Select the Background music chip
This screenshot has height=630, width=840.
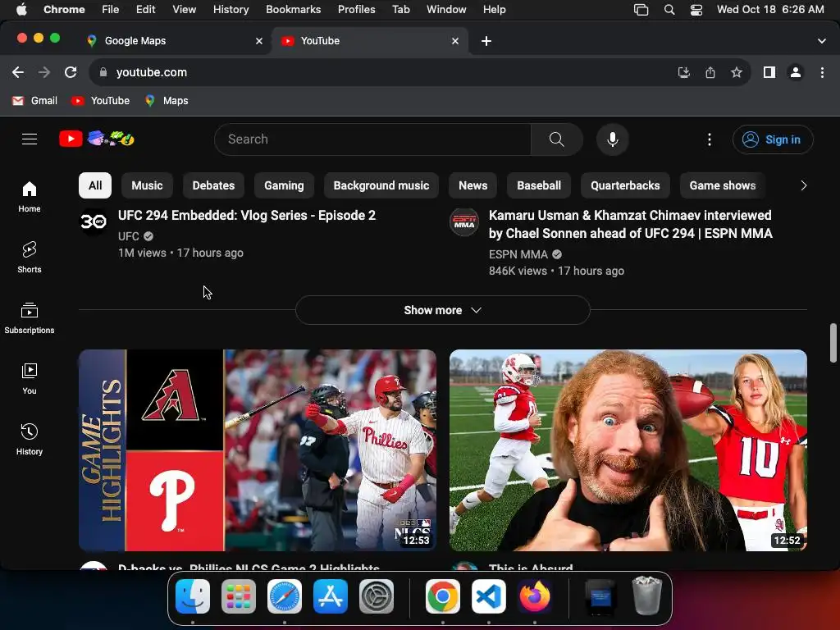[381, 185]
